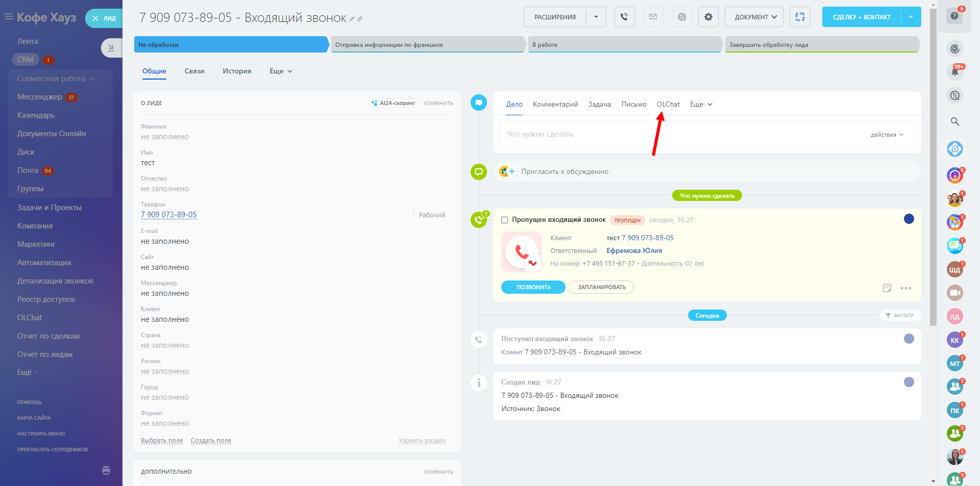The height and width of the screenshot is (486, 980).
Task: Select the OLChat tab in timeline
Action: (x=668, y=105)
